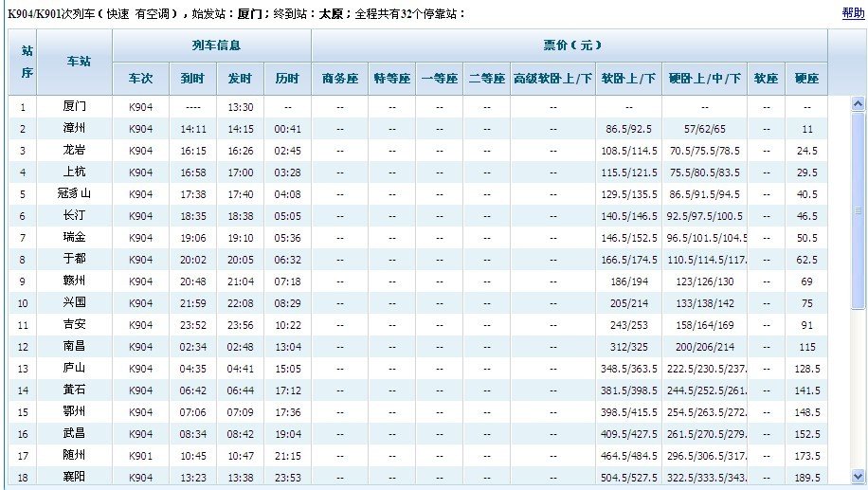Image resolution: width=868 pixels, height=490 pixels.
Task: Click hard sleeper price 133/138/142
Action: pyautogui.click(x=705, y=303)
